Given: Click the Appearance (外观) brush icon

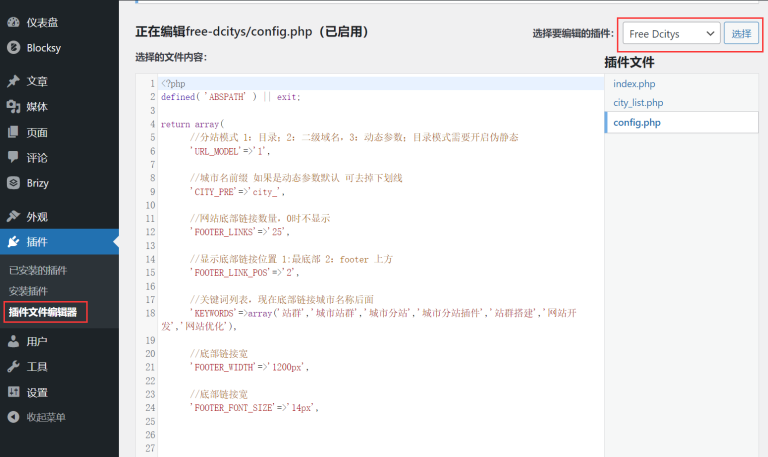Looking at the screenshot, I should 13,216.
